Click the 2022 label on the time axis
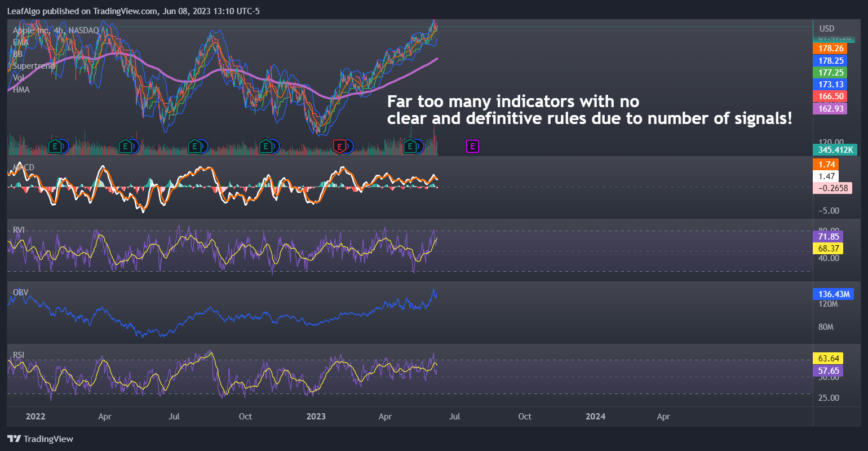 [x=36, y=416]
